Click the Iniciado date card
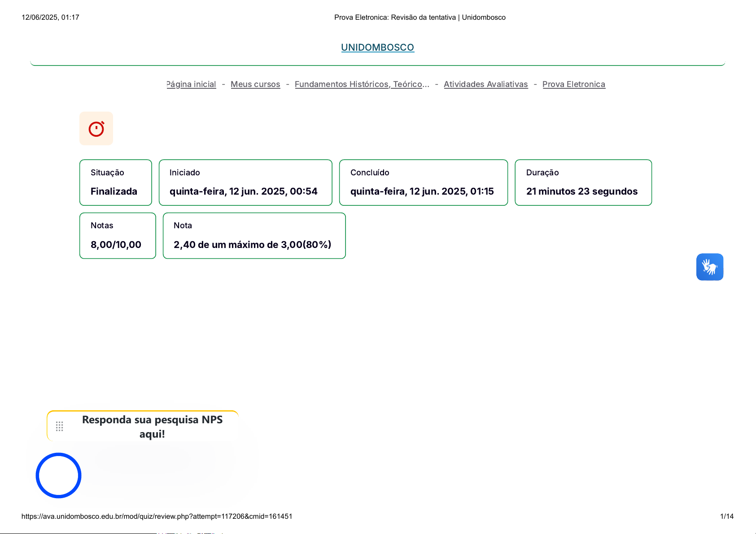Screen dimensions: 756x534 point(245,182)
